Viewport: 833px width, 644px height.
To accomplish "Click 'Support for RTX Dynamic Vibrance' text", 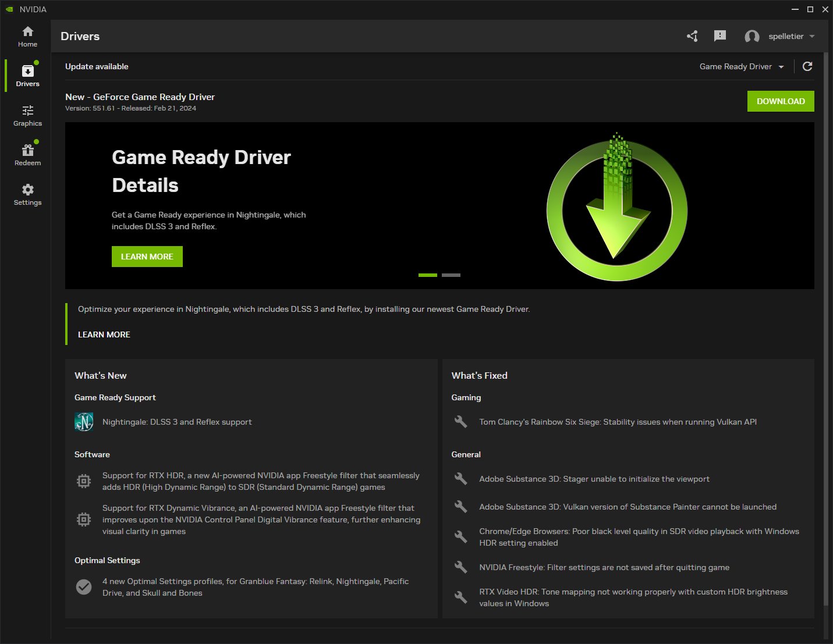I will 261,520.
